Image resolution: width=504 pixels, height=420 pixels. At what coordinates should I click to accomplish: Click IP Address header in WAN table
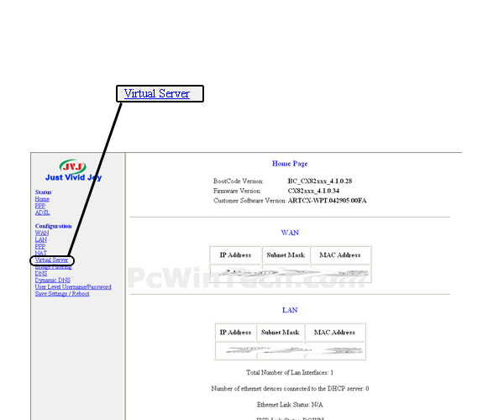pyautogui.click(x=235, y=255)
